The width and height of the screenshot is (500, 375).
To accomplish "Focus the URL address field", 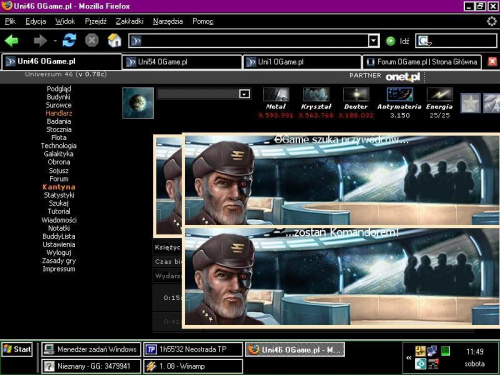I will click(x=249, y=41).
